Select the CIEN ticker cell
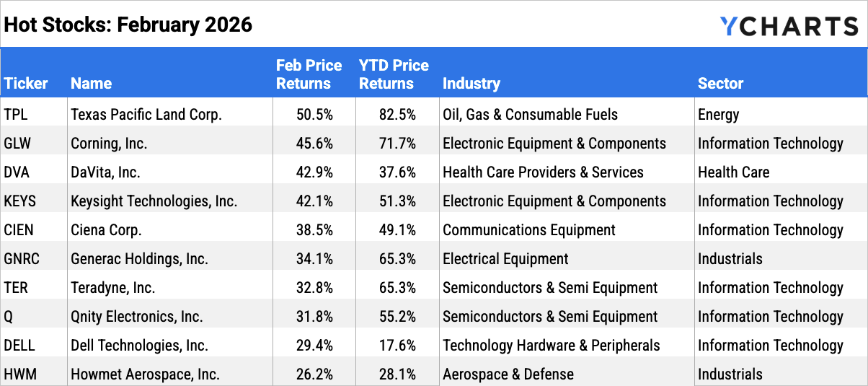Image resolution: width=868 pixels, height=386 pixels. [19, 230]
